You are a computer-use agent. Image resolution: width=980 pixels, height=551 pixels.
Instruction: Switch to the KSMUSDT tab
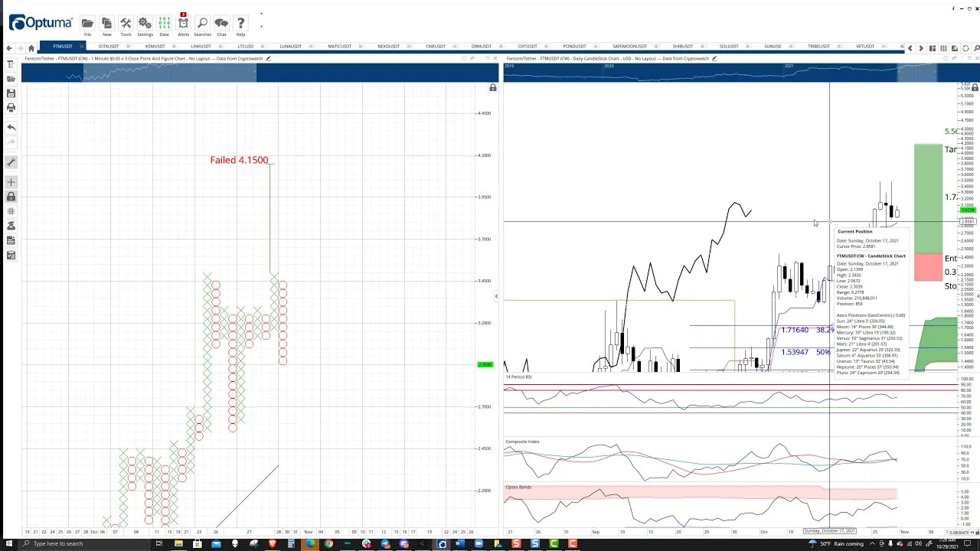tap(155, 47)
